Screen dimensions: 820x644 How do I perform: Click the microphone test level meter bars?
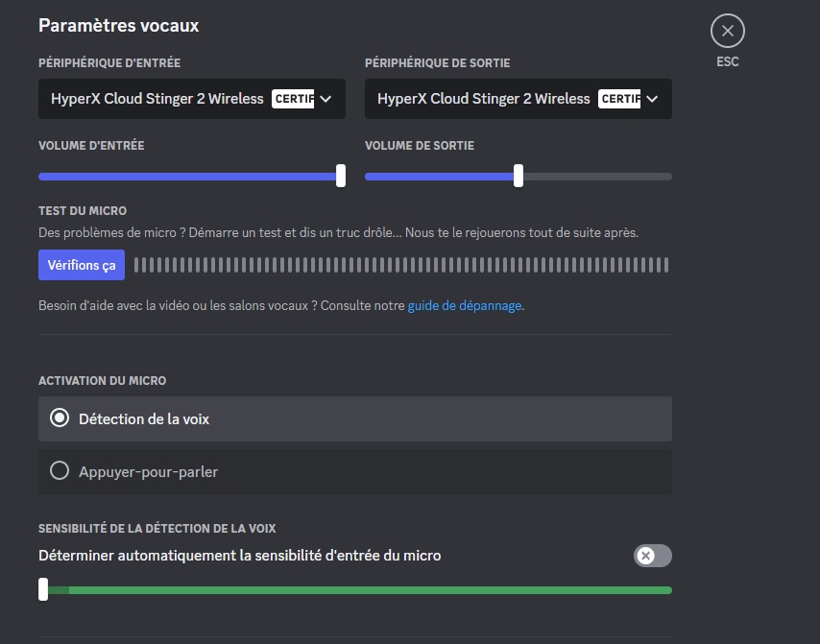pos(403,265)
